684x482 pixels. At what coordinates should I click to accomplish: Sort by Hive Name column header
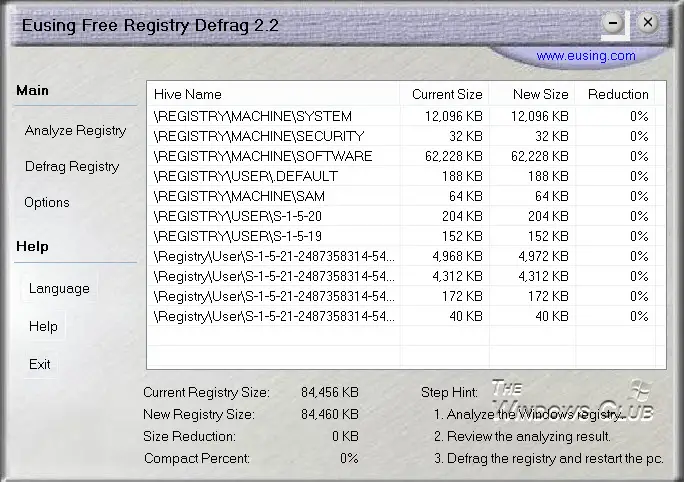(273, 94)
